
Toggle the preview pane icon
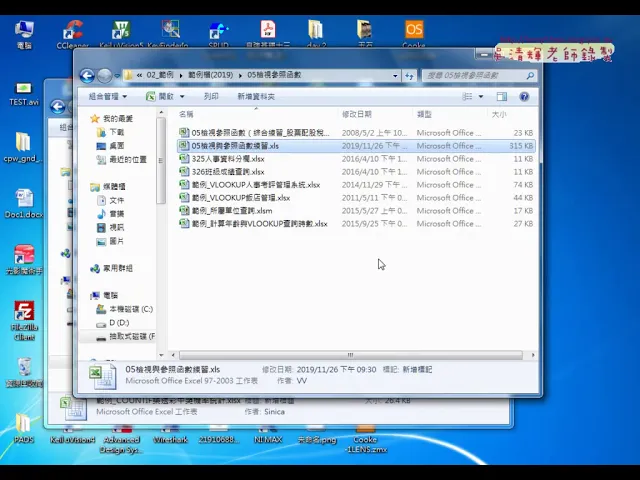pyautogui.click(x=502, y=97)
